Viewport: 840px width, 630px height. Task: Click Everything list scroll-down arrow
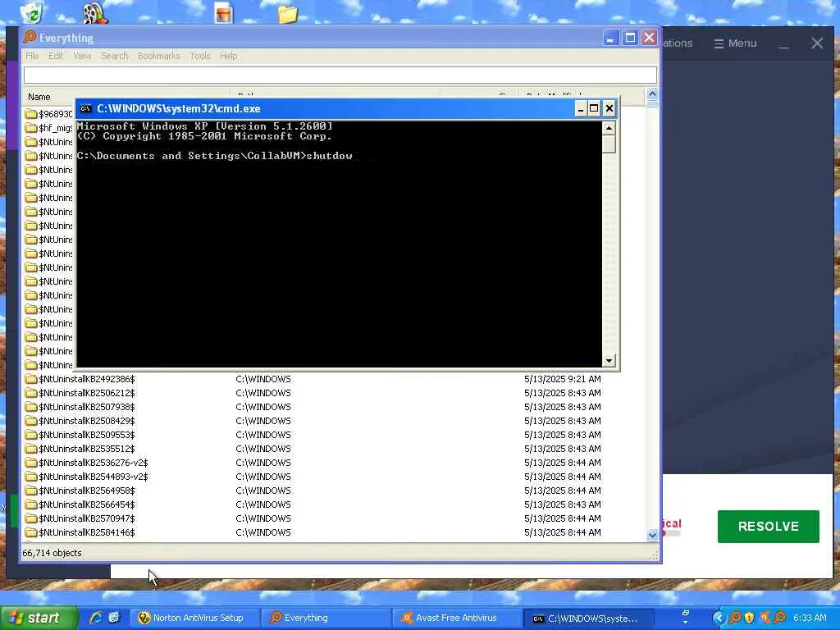[x=652, y=535]
